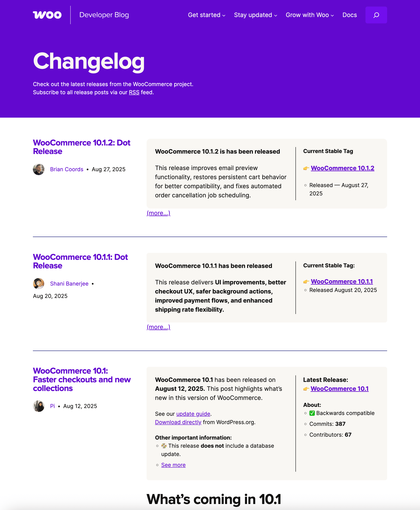420x510 pixels.
Task: Open the WooCommerce 10.1 latest release link
Action: [x=340, y=388]
